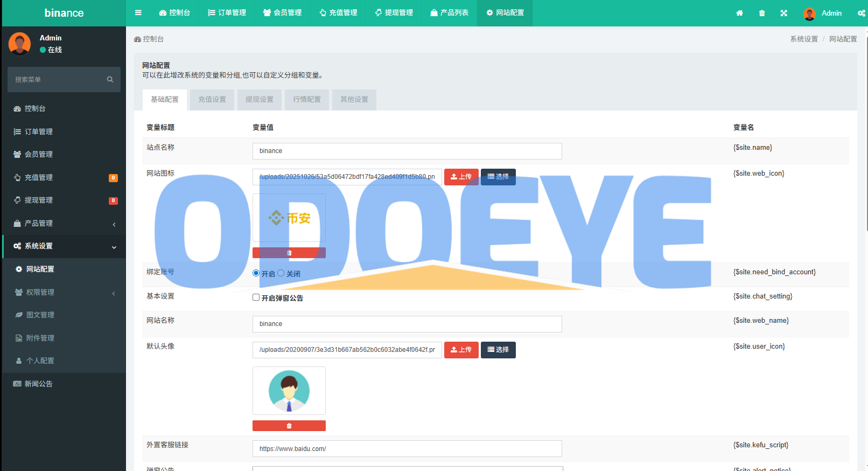Check the 开启弹窗公告 checkbox
This screenshot has height=471, width=868.
point(256,297)
